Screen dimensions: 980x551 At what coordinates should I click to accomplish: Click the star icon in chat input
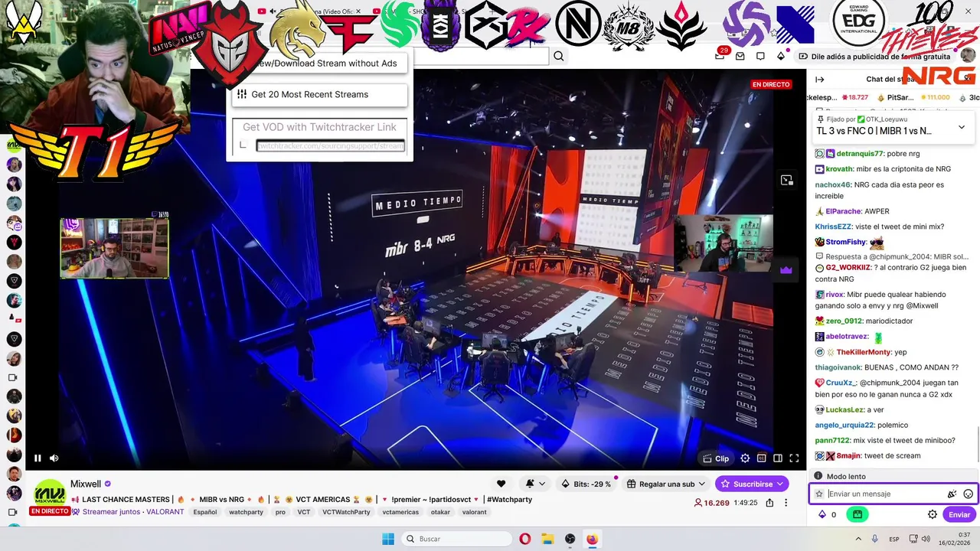818,494
